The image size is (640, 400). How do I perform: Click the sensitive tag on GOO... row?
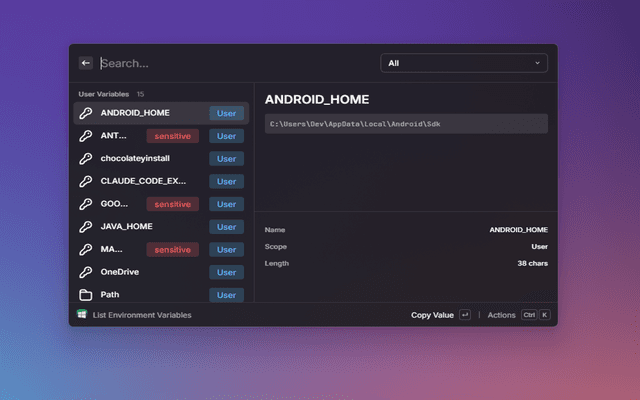coord(170,204)
